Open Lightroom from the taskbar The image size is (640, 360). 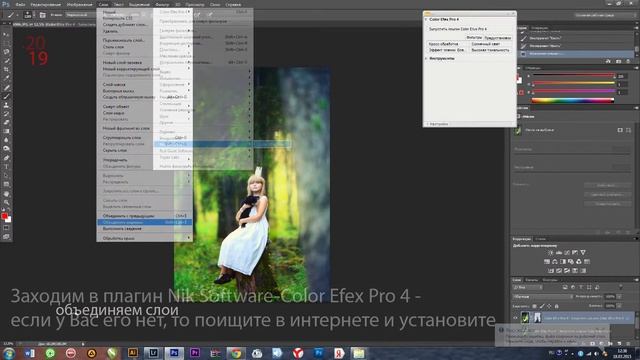point(153,353)
